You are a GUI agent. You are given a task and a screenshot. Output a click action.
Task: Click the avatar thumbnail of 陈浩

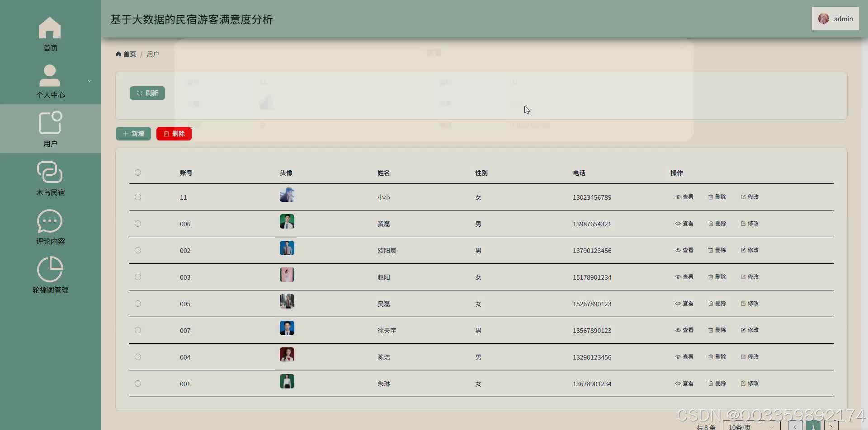[287, 355]
